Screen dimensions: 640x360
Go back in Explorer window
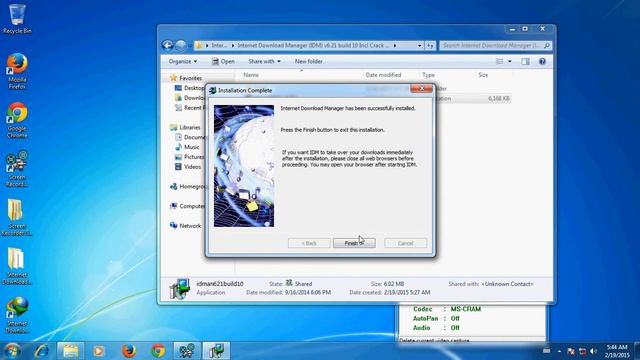tap(168, 45)
